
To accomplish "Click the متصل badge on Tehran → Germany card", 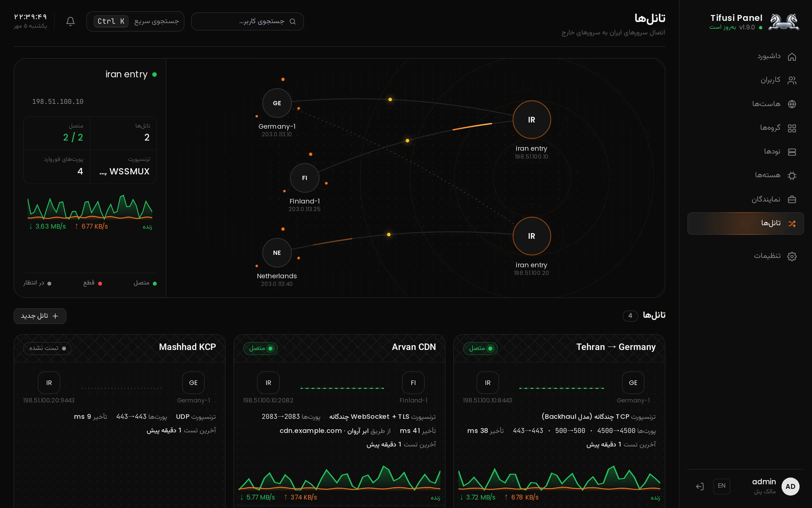I will [x=480, y=348].
